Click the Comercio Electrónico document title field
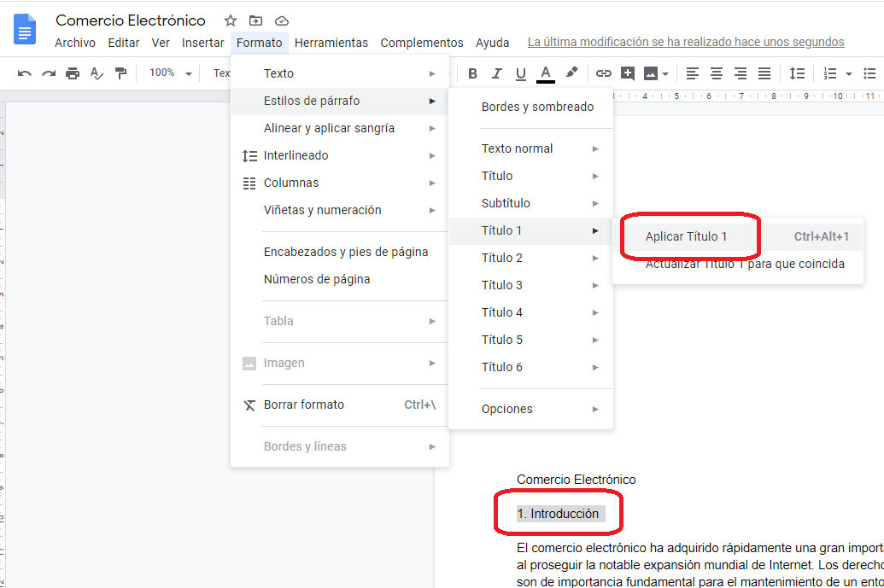Image resolution: width=884 pixels, height=588 pixels. pos(131,20)
